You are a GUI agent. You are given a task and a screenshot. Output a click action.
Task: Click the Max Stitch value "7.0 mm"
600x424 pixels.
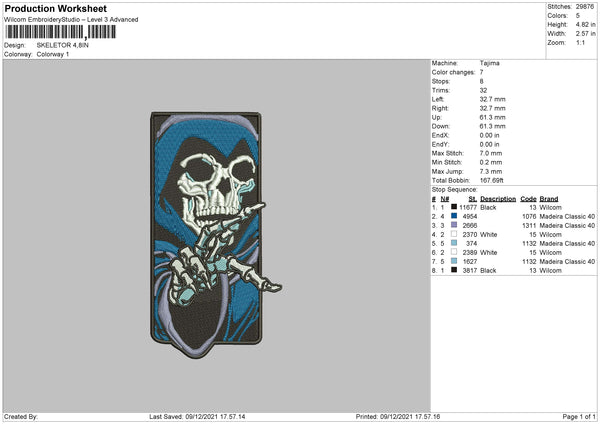coord(491,153)
